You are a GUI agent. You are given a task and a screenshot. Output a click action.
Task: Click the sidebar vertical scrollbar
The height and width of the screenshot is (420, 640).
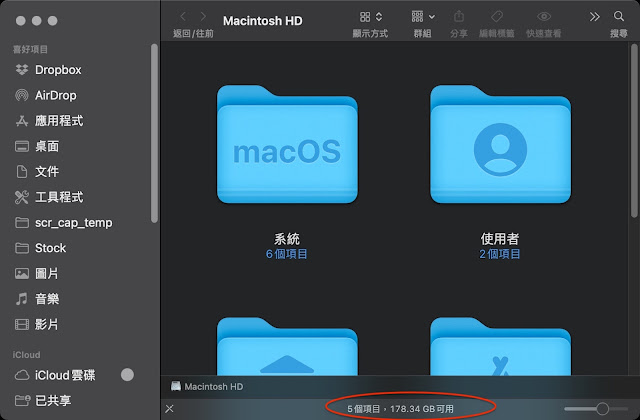[x=154, y=133]
